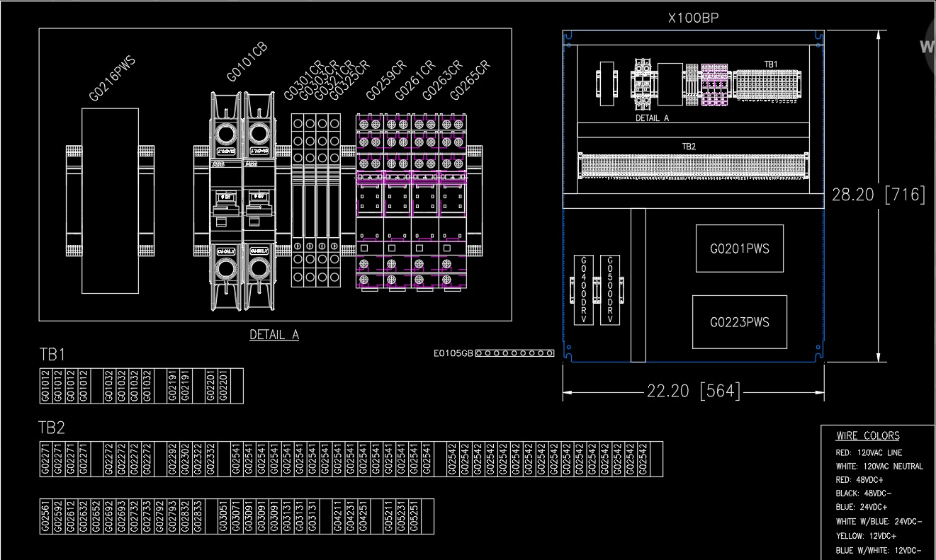Click the BLACK: 48VDC- legend entry
The width and height of the screenshot is (936, 560).
coord(864,493)
